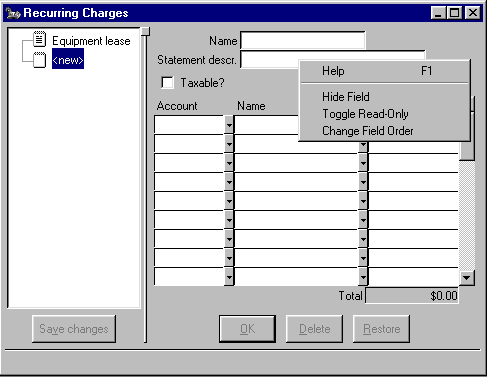Click the grid scrollbar down arrow
Viewport: 487px width, 377px height.
point(467,278)
